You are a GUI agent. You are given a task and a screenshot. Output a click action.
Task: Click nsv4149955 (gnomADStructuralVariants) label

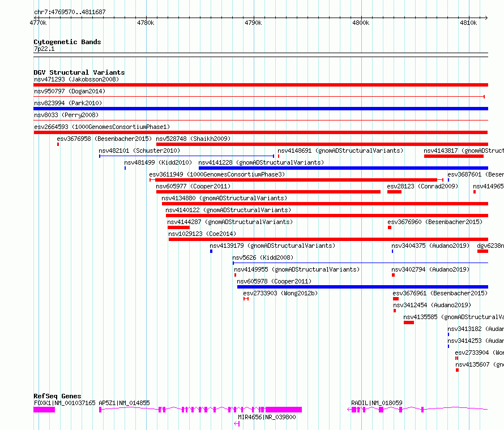(x=297, y=269)
